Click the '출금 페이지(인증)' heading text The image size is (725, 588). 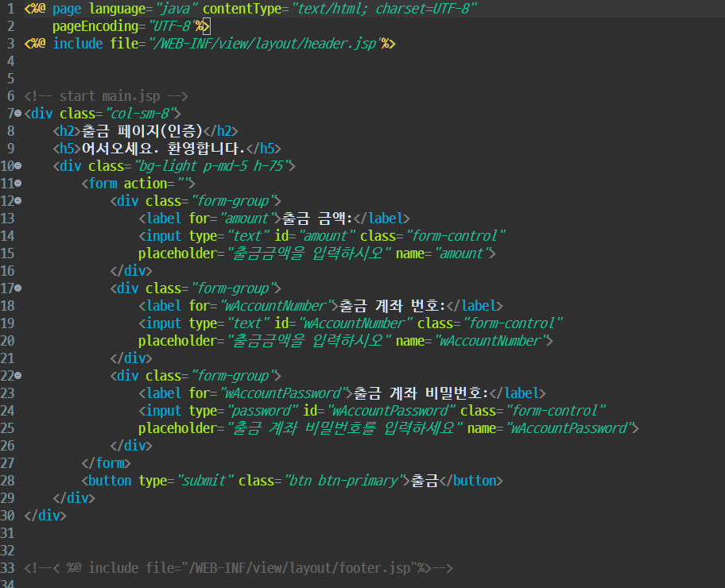pyautogui.click(x=142, y=131)
